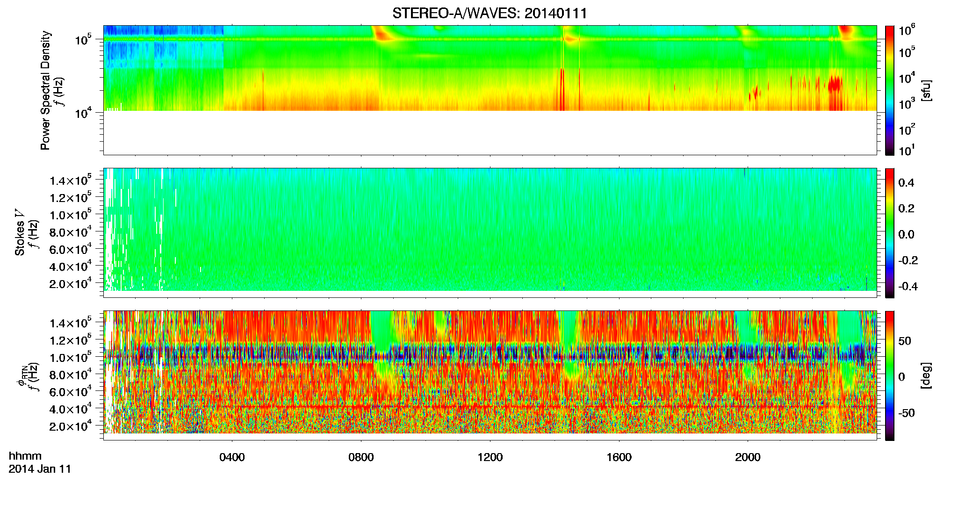Click the 0400 time tick label
Viewport: 980px width, 505px height.
click(232, 457)
